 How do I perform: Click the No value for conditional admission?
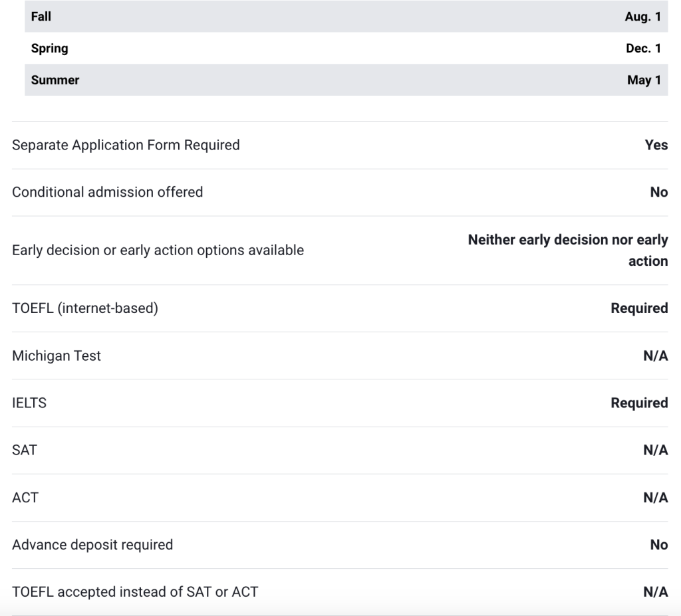659,192
